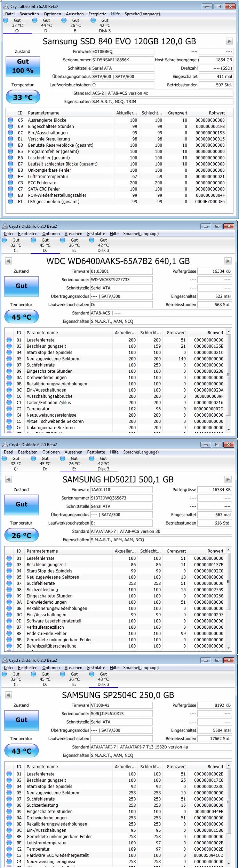Viewport: 239px width, 868px height.
Task: Click status icon of POR-Wiederherstellungszähler row
Action: [10, 195]
